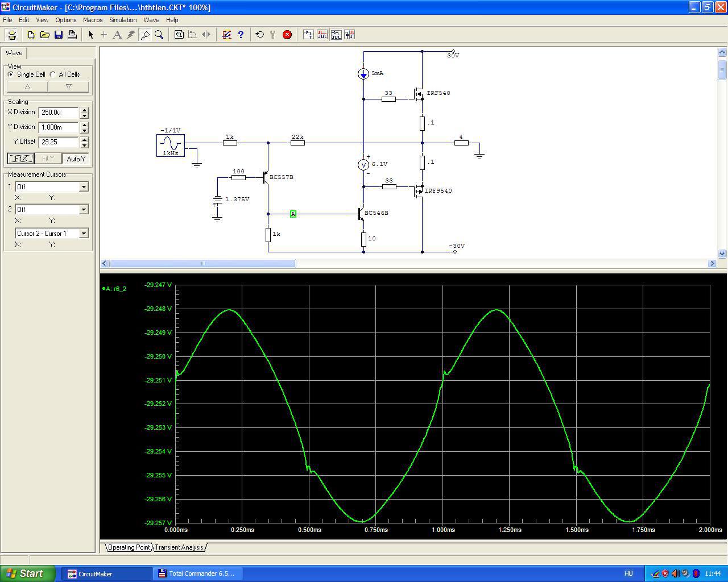Click the Save file toolbar icon
The height and width of the screenshot is (582, 728).
59,35
